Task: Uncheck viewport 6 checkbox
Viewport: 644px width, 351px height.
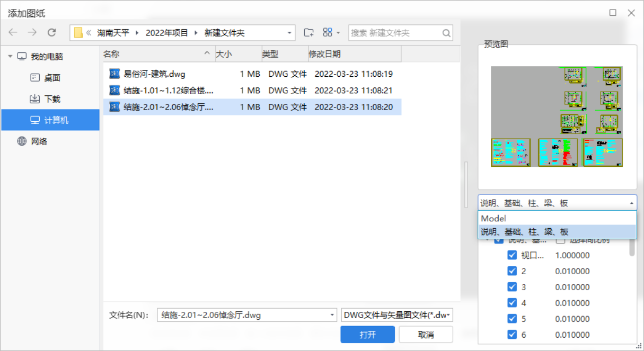Action: pyautogui.click(x=512, y=335)
